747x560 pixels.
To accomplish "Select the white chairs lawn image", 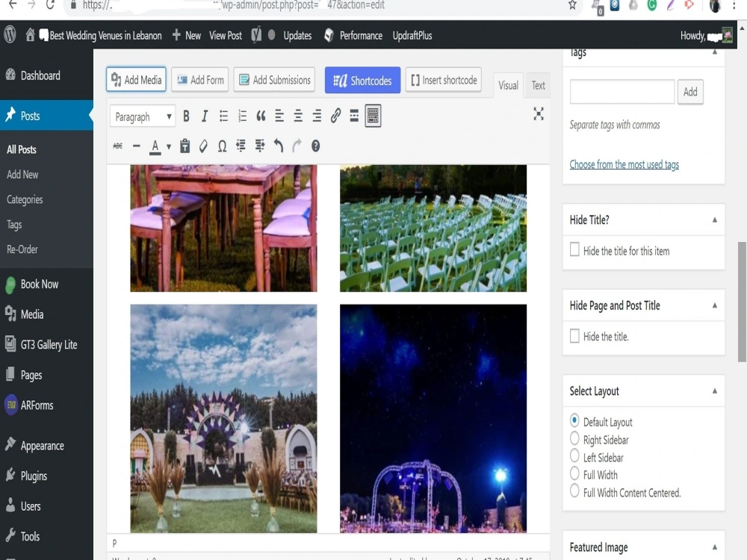I will tap(433, 228).
